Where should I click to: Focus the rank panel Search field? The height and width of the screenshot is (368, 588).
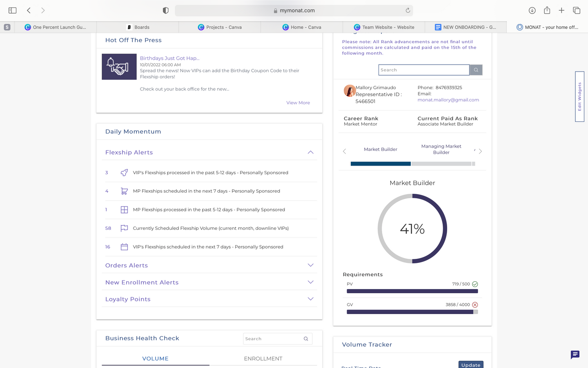click(x=424, y=70)
